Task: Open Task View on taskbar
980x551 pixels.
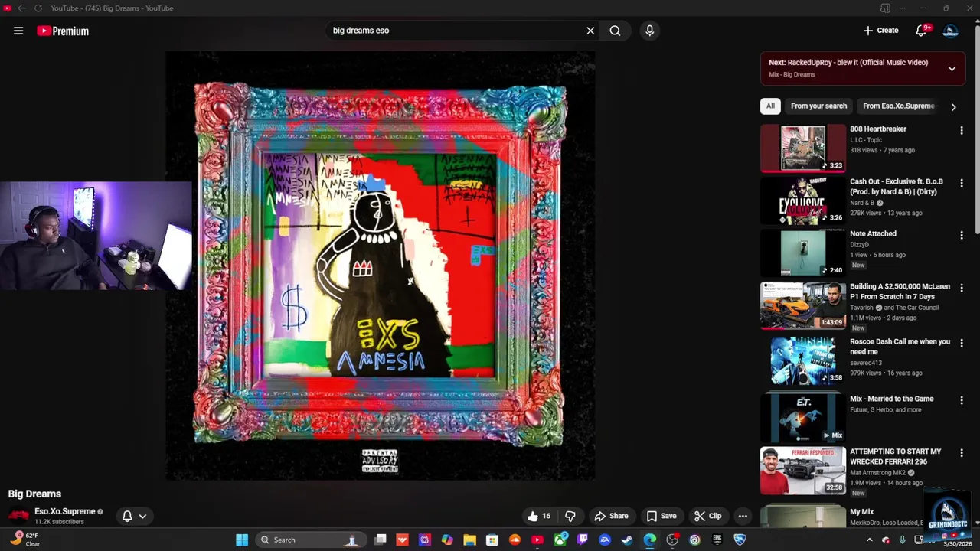Action: coord(380,540)
